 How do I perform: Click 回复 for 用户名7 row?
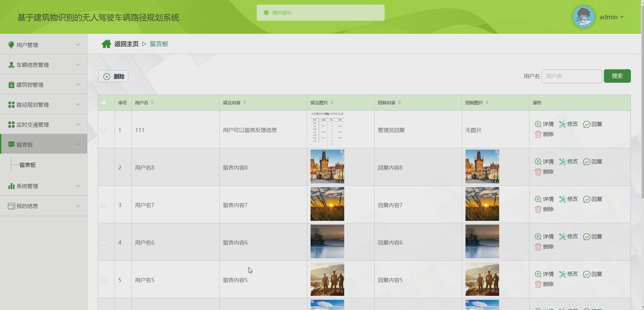click(x=593, y=199)
